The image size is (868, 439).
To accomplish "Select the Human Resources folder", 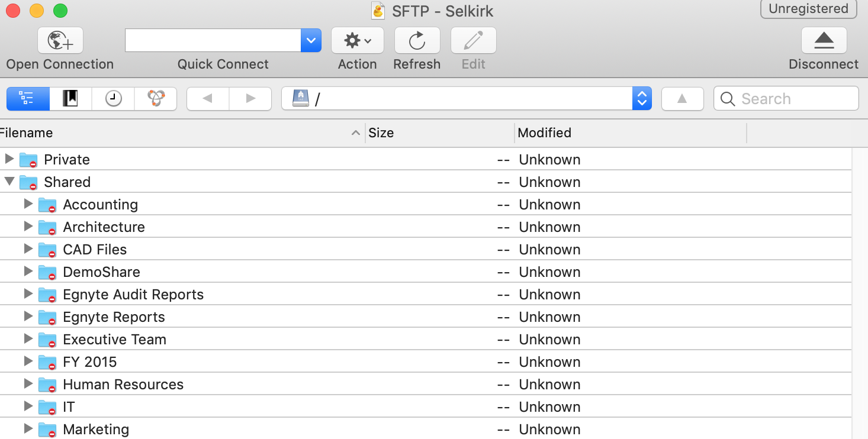I will [x=123, y=385].
